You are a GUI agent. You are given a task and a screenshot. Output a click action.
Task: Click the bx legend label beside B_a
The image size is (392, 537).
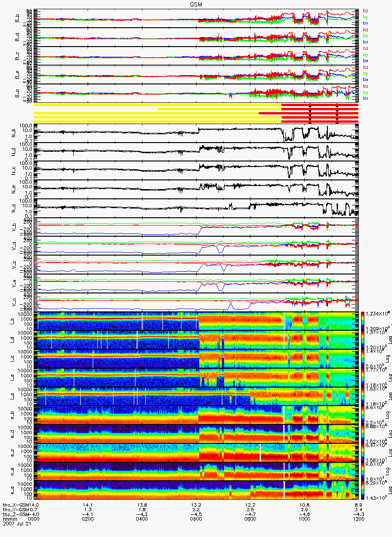click(366, 98)
